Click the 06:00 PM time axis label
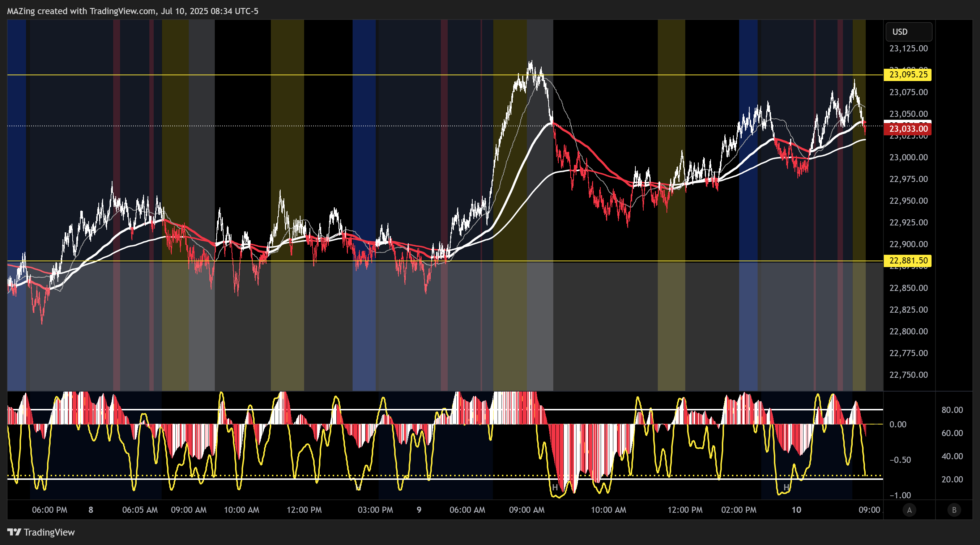 pos(50,510)
